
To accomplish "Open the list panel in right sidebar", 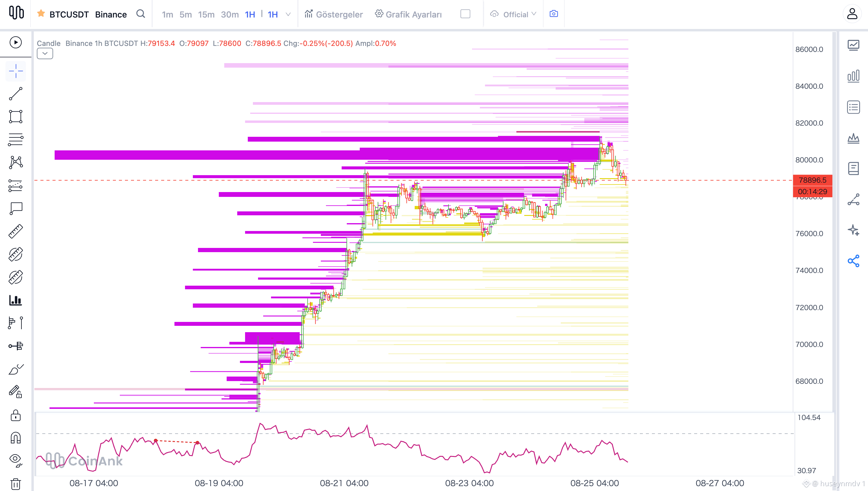I will click(853, 107).
